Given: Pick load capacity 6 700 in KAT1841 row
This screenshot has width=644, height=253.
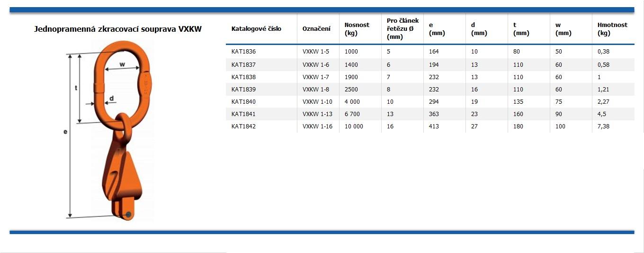Looking at the screenshot, I should point(352,114).
